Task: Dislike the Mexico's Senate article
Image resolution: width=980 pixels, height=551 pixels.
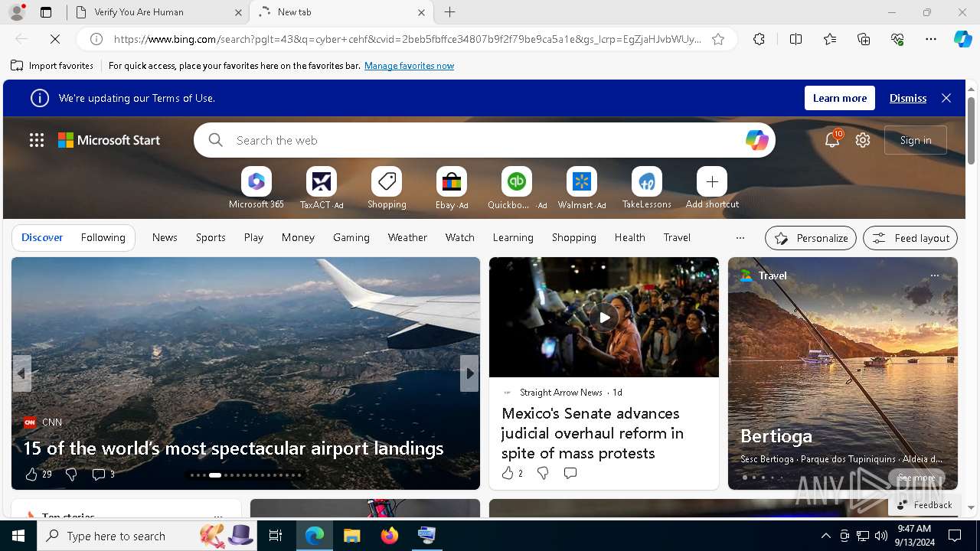Action: coord(543,474)
